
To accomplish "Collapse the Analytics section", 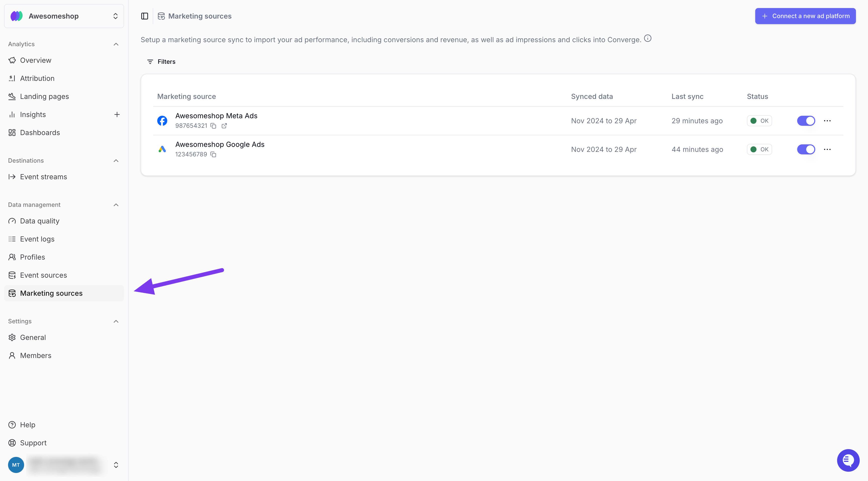I will tap(116, 44).
